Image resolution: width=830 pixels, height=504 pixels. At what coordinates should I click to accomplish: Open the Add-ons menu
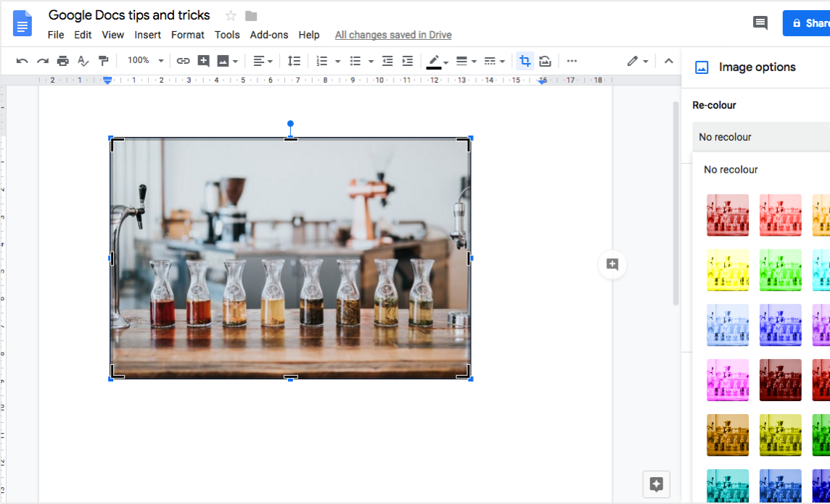[x=268, y=35]
